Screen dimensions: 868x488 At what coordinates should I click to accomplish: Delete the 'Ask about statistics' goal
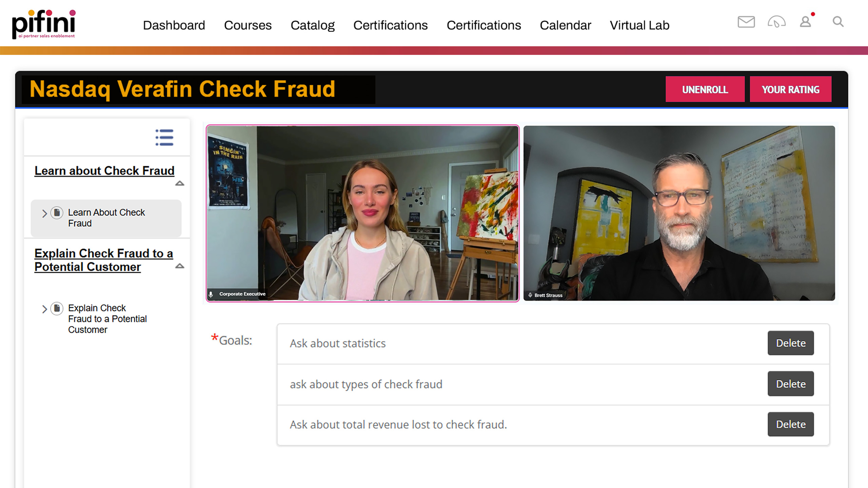point(790,343)
